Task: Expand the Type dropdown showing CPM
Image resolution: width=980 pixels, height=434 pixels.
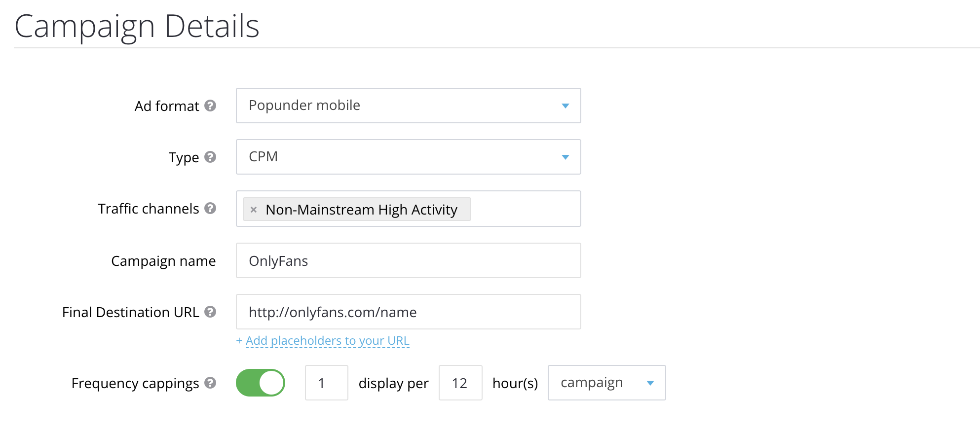Action: [408, 157]
